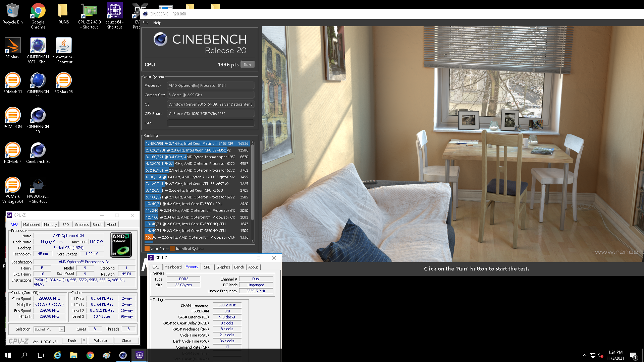Image resolution: width=644 pixels, height=362 pixels.
Task: Launch the 3DMark 11 desktop icon
Action: point(13,83)
